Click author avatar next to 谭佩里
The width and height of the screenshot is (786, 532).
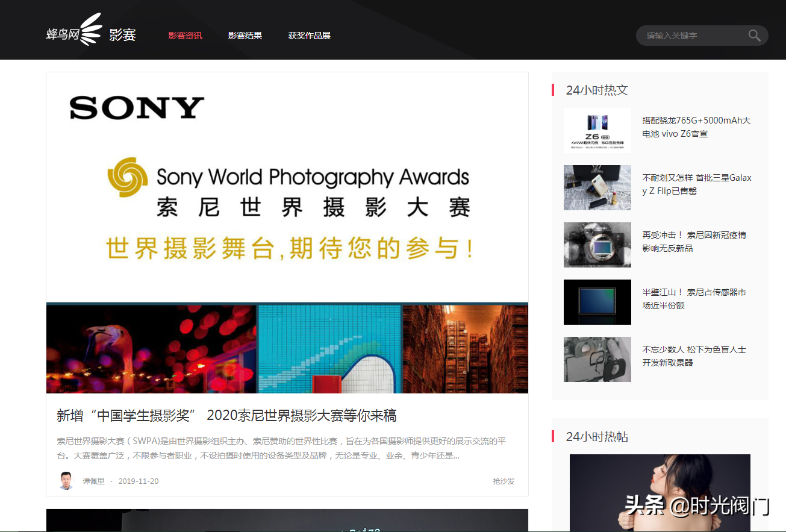(x=66, y=481)
